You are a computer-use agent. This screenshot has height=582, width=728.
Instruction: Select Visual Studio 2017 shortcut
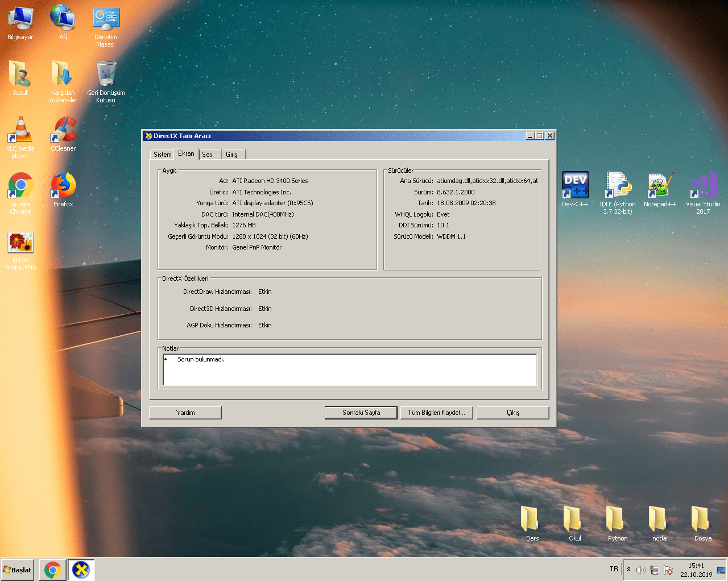tap(703, 193)
